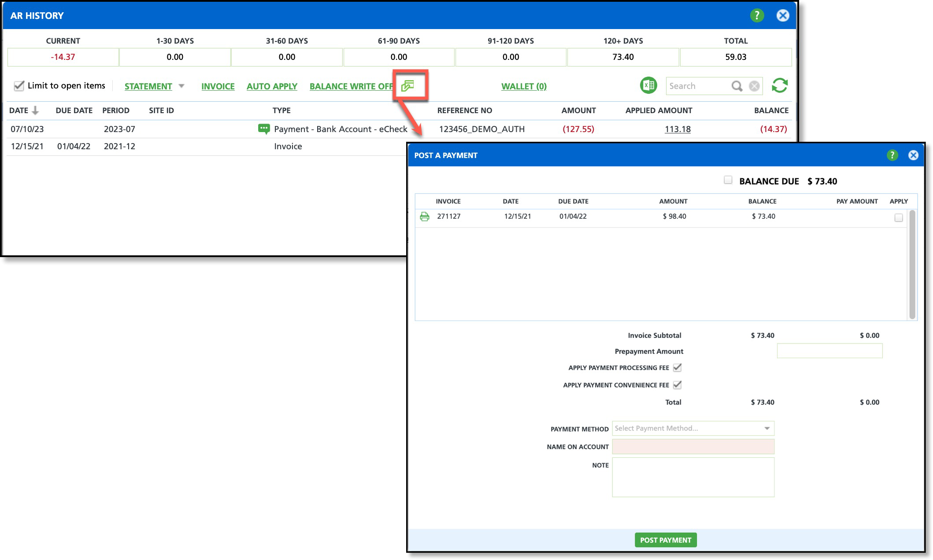Open the comment bubble on the eCheck payment row

pyautogui.click(x=263, y=129)
